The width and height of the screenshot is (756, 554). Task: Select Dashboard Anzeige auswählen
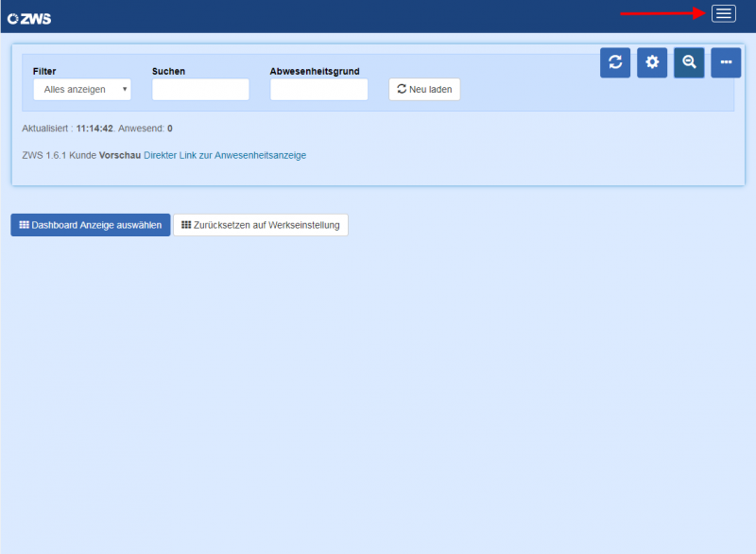point(91,225)
